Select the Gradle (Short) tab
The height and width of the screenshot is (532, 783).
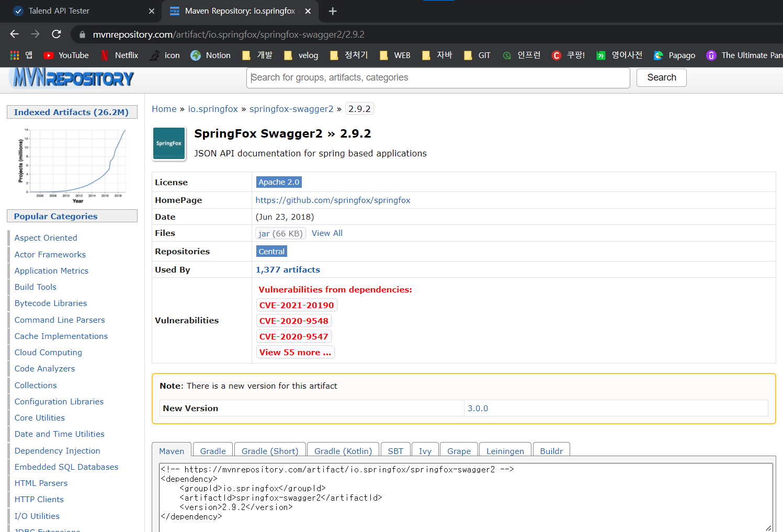point(270,451)
